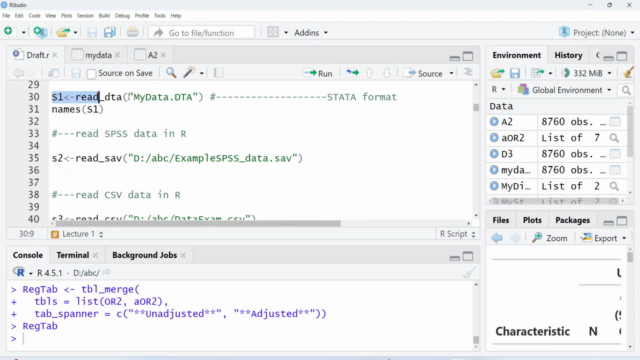Re-run the previous code region icon

click(x=353, y=73)
